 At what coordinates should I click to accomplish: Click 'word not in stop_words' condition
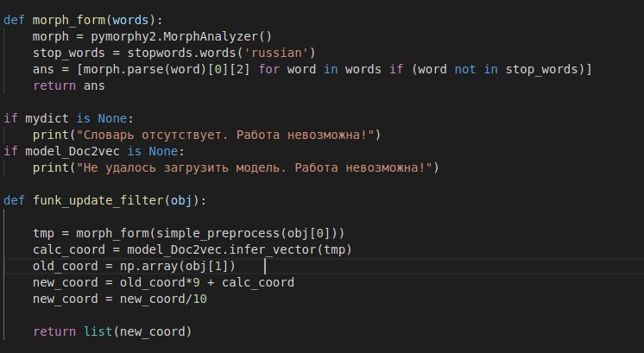coord(498,69)
